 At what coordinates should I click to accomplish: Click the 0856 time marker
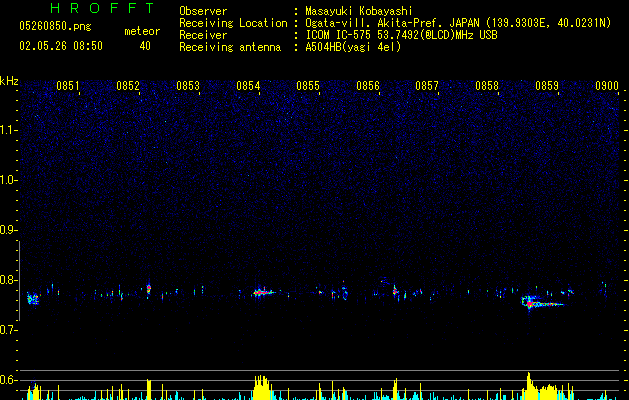[368, 86]
